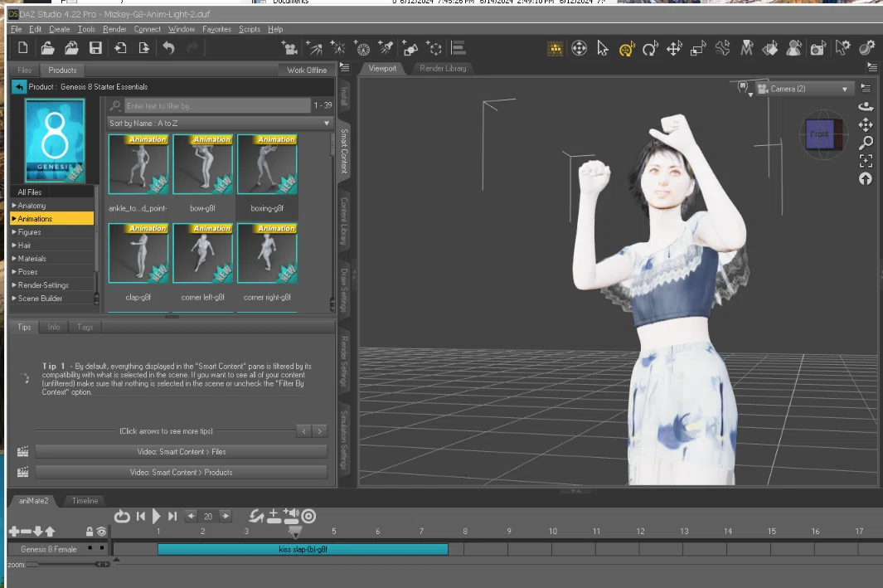
Task: Toggle the aniMate2 track eye visibility icon
Action: [x=101, y=531]
